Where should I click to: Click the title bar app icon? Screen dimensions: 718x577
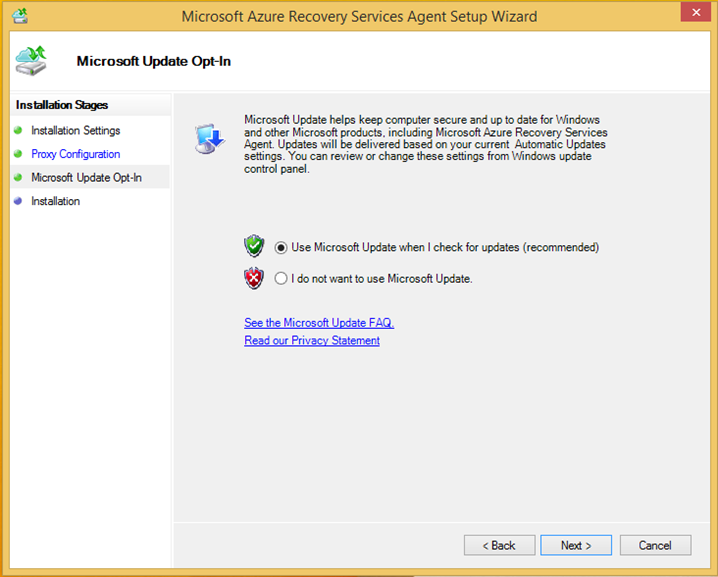point(20,16)
